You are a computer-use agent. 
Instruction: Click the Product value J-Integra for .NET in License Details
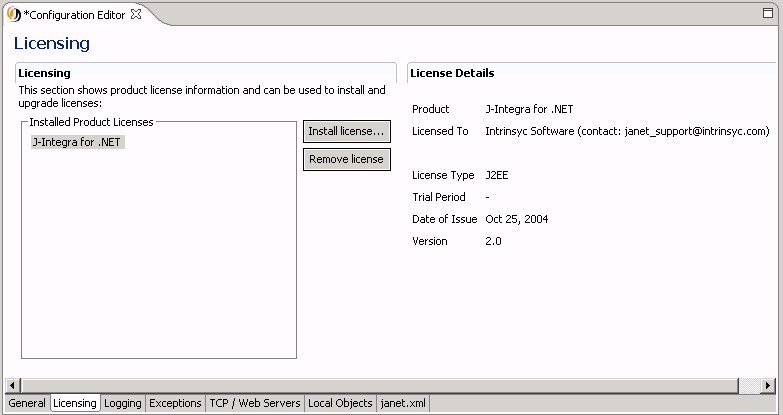529,109
